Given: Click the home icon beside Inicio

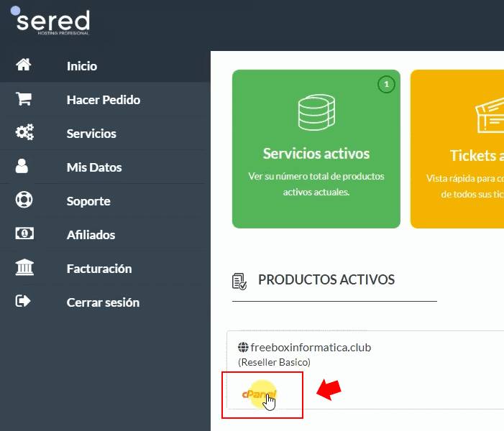Looking at the screenshot, I should coord(24,65).
